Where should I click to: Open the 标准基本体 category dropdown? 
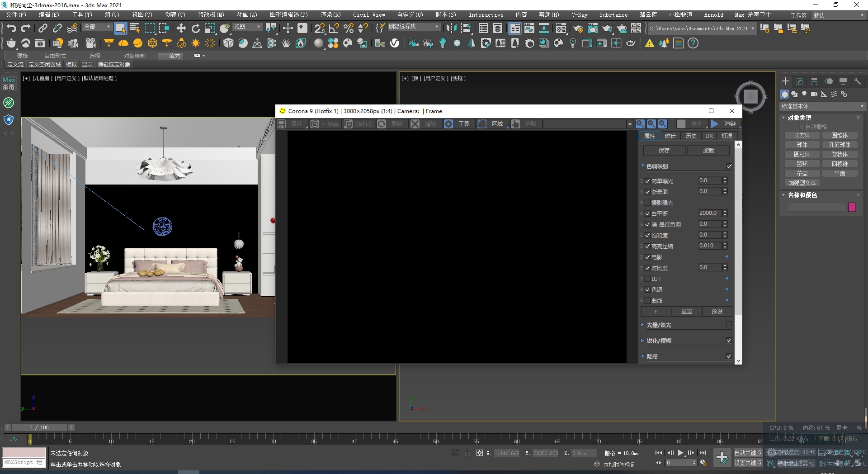823,106
